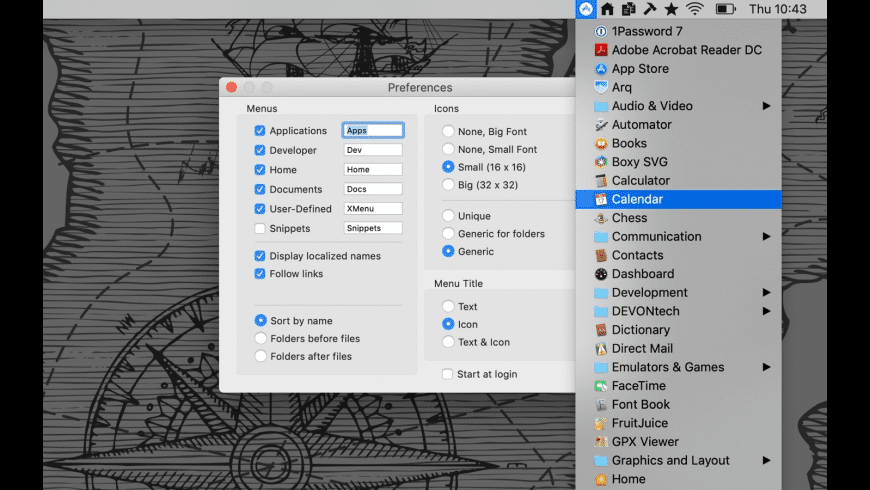Click the FaceTime app icon
The height and width of the screenshot is (490, 870).
601,386
